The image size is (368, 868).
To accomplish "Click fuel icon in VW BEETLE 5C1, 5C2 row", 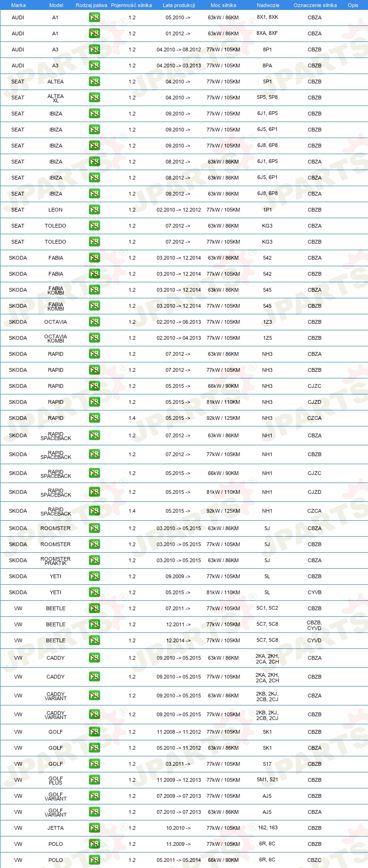I will tap(94, 608).
